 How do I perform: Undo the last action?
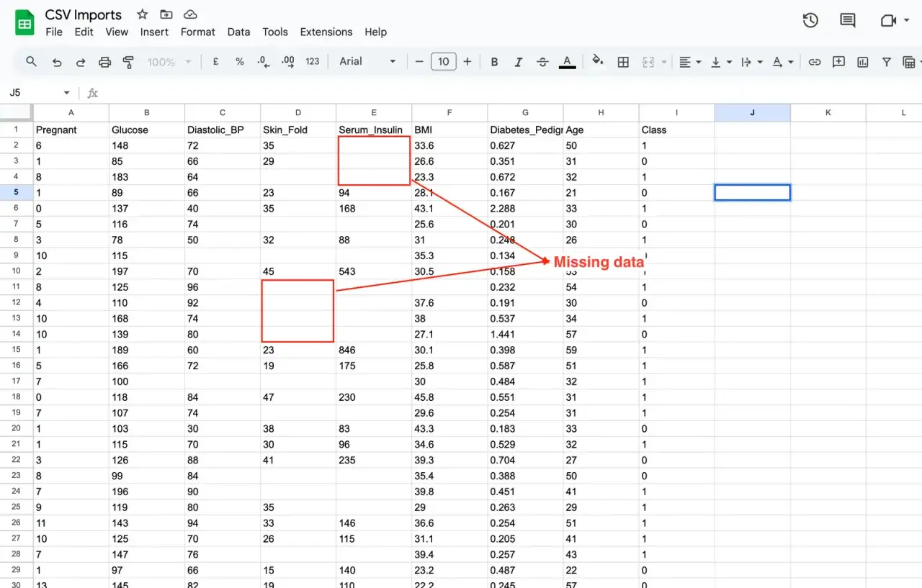tap(57, 62)
